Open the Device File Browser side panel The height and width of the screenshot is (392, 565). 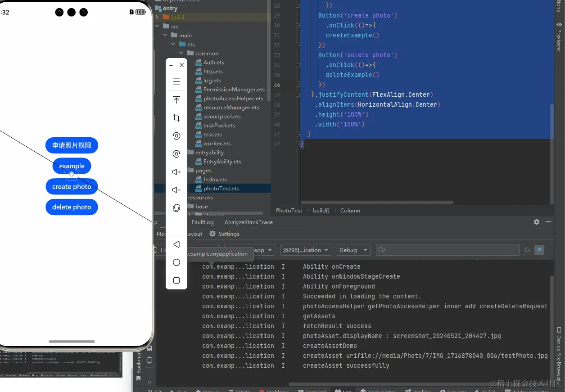click(x=559, y=353)
